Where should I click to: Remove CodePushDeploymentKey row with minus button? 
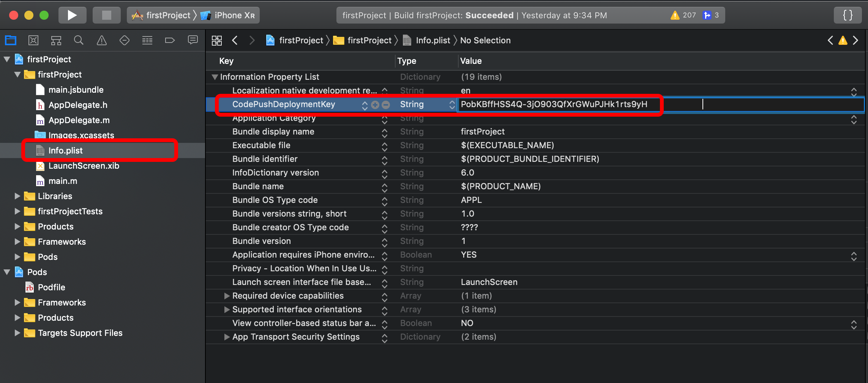pos(386,104)
